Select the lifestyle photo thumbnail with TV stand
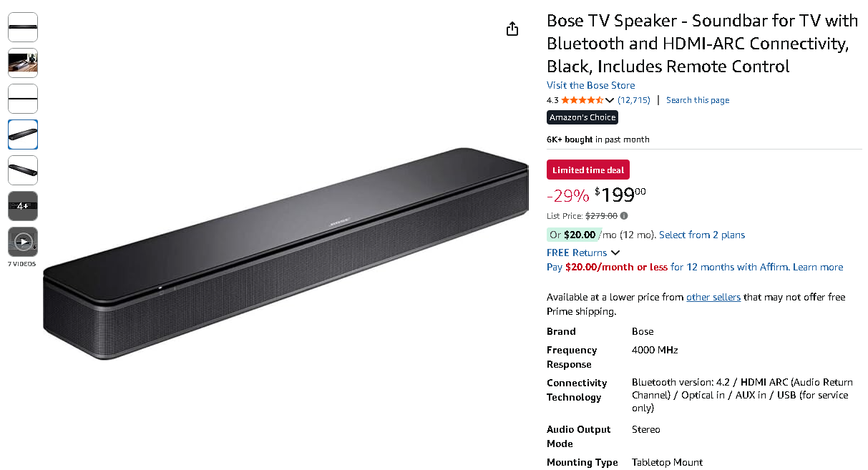Screen dimensions: 868x470 (23, 63)
